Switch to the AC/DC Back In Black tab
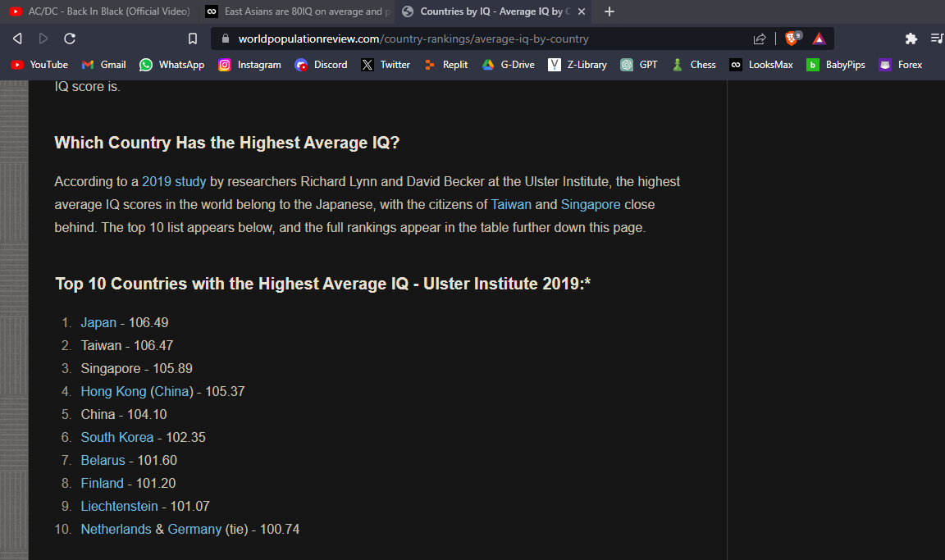The height and width of the screenshot is (560, 945). (x=98, y=11)
